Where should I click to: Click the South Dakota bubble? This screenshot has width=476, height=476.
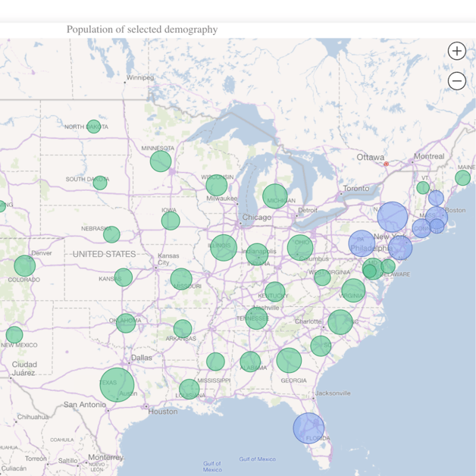[x=100, y=183]
